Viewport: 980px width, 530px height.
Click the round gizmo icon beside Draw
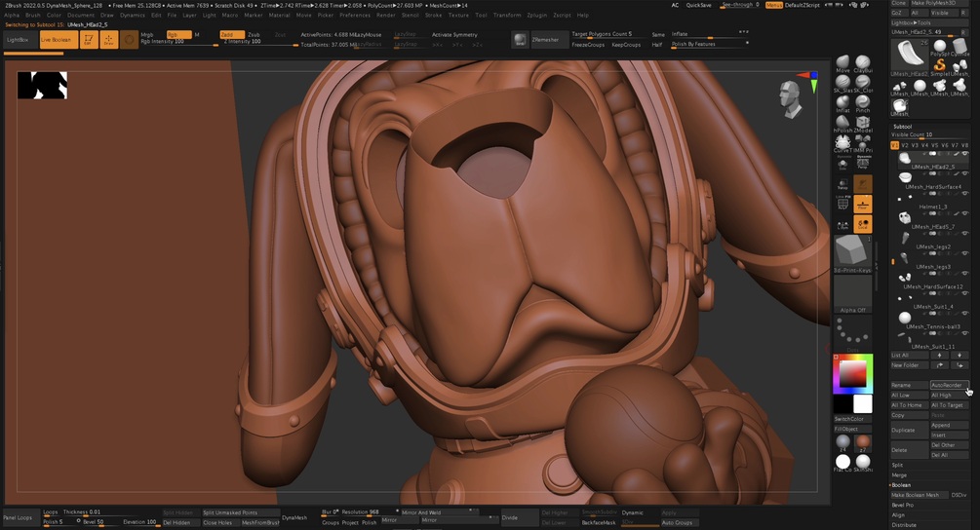(129, 39)
